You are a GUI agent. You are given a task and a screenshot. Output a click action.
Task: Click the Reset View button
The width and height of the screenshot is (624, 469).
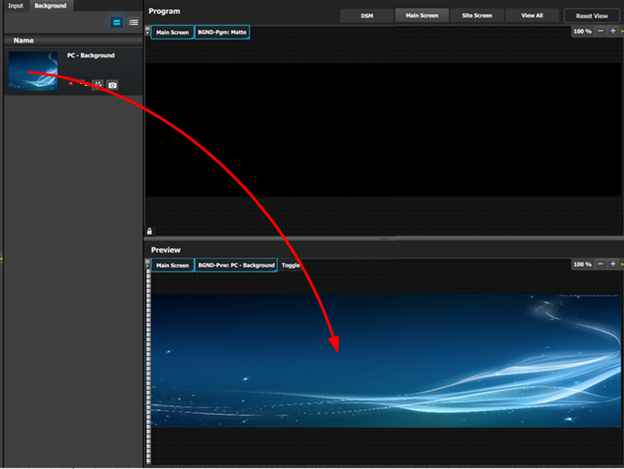592,16
